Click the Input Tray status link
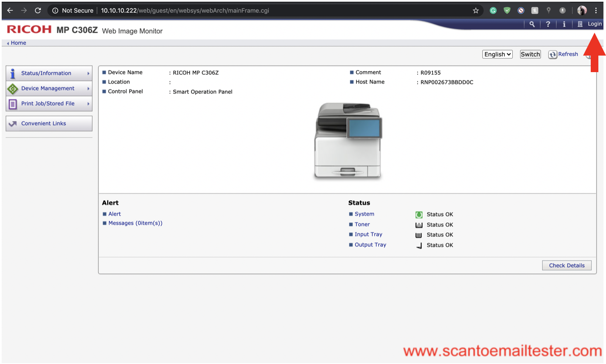 tap(368, 235)
